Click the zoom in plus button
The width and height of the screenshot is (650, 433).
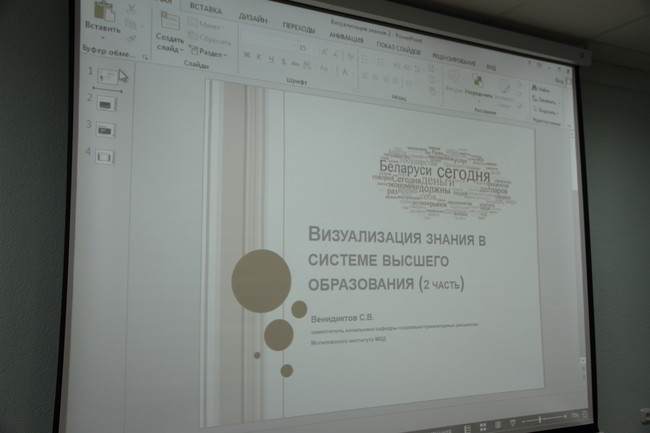click(565, 416)
